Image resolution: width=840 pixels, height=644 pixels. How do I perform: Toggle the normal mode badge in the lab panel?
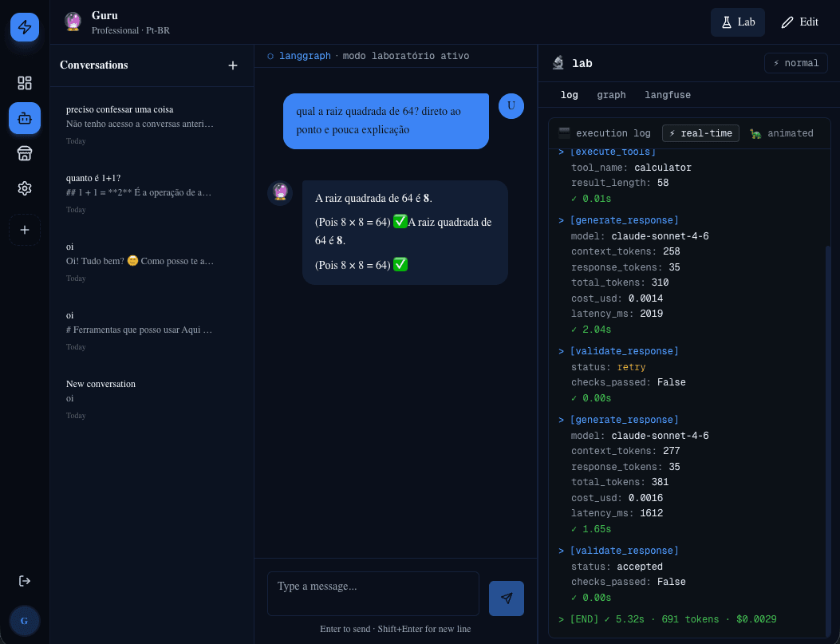coord(795,62)
